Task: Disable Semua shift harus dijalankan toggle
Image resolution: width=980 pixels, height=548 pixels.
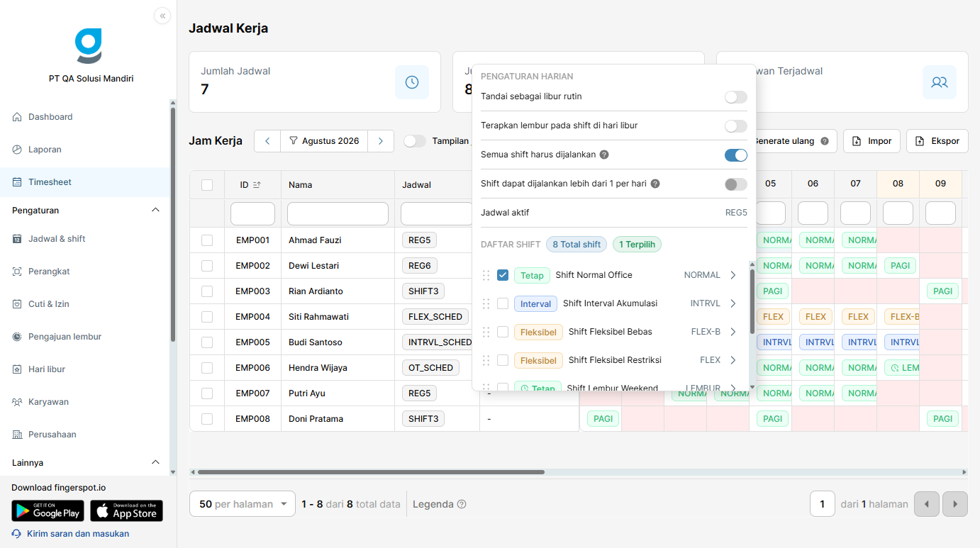Action: click(x=736, y=155)
